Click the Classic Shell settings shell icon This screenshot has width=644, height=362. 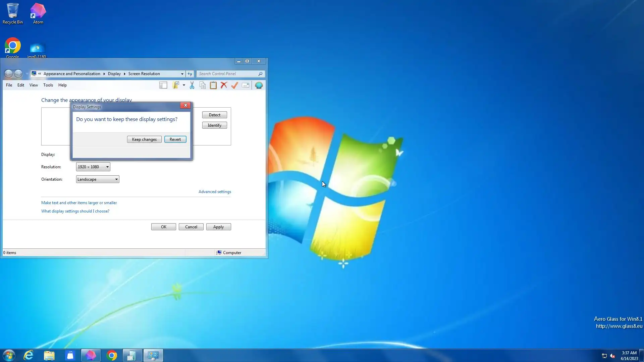point(259,85)
